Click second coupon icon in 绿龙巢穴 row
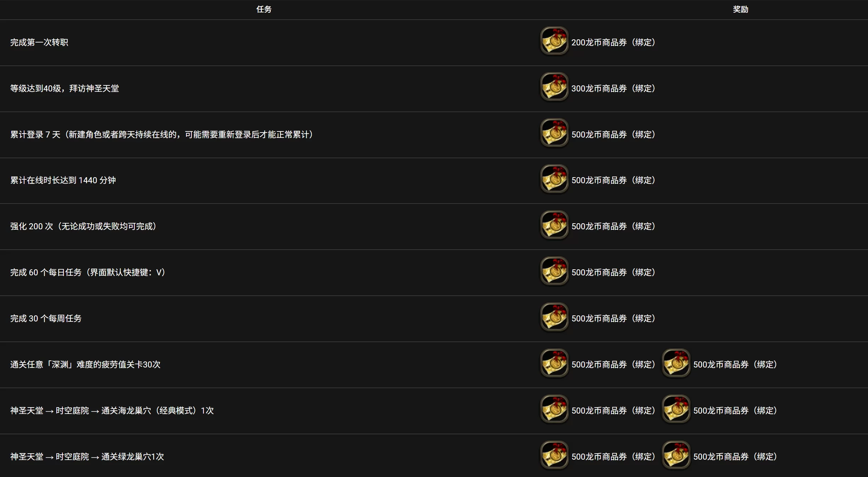Image resolution: width=868 pixels, height=477 pixels. [x=676, y=455]
